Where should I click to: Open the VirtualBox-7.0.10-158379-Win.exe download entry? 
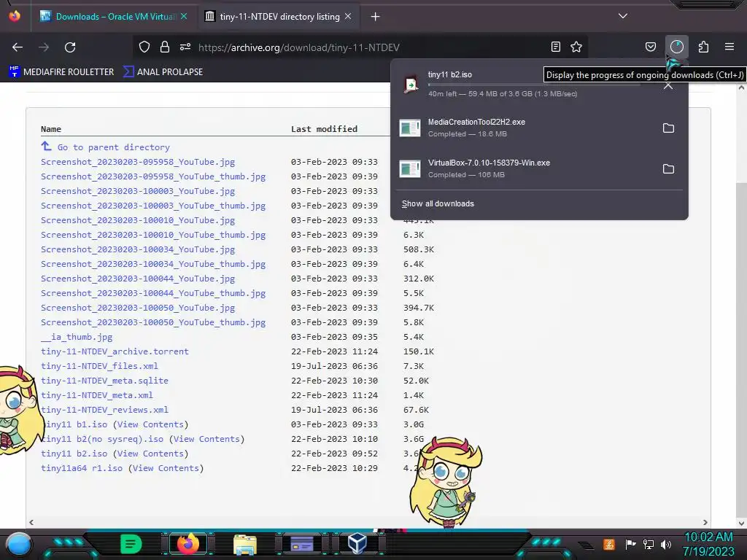pyautogui.click(x=524, y=168)
